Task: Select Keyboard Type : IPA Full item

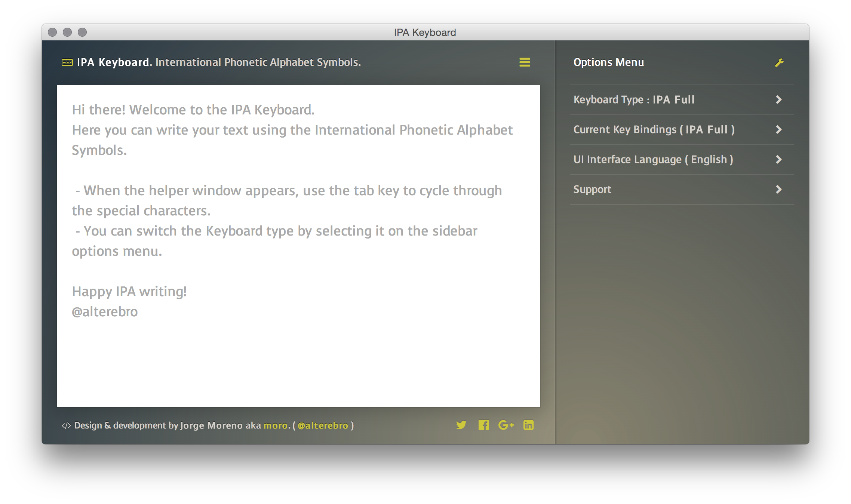Action: [x=634, y=100]
